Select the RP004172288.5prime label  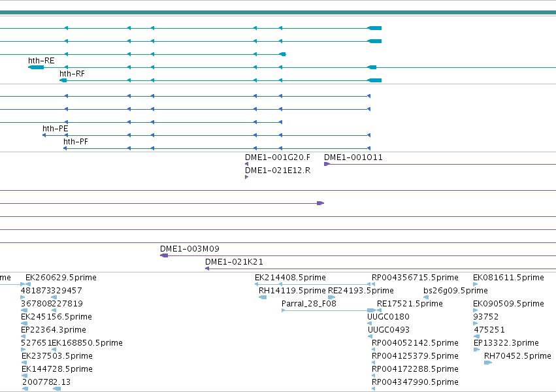click(416, 369)
